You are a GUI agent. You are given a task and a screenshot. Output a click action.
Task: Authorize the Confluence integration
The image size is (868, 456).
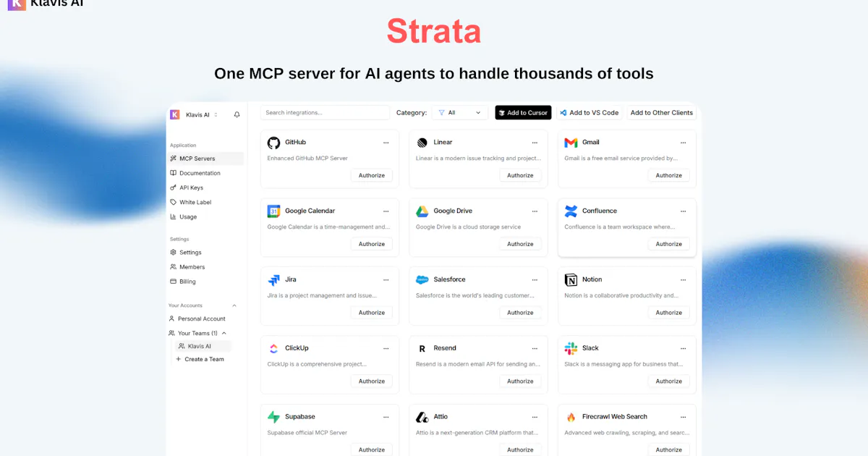[x=669, y=244]
